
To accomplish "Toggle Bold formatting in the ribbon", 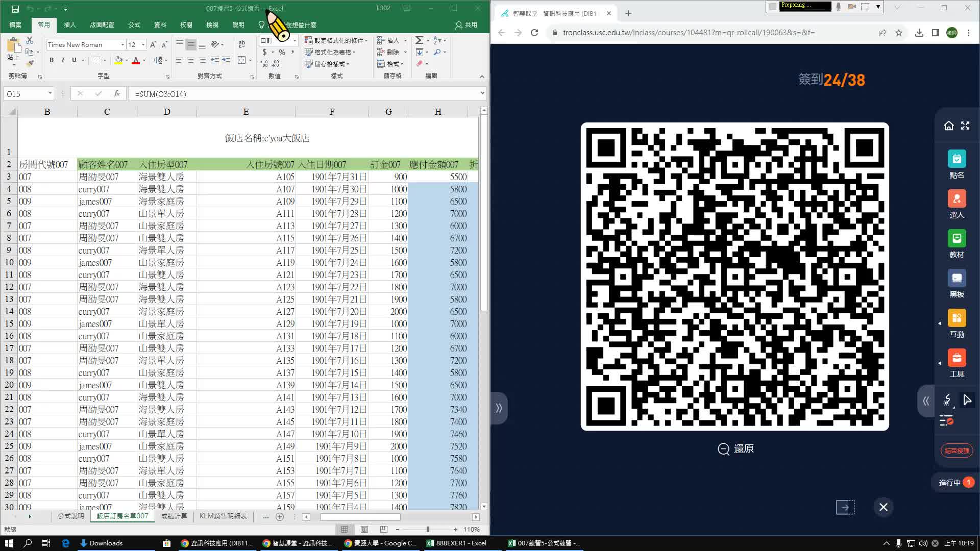I will [x=52, y=60].
